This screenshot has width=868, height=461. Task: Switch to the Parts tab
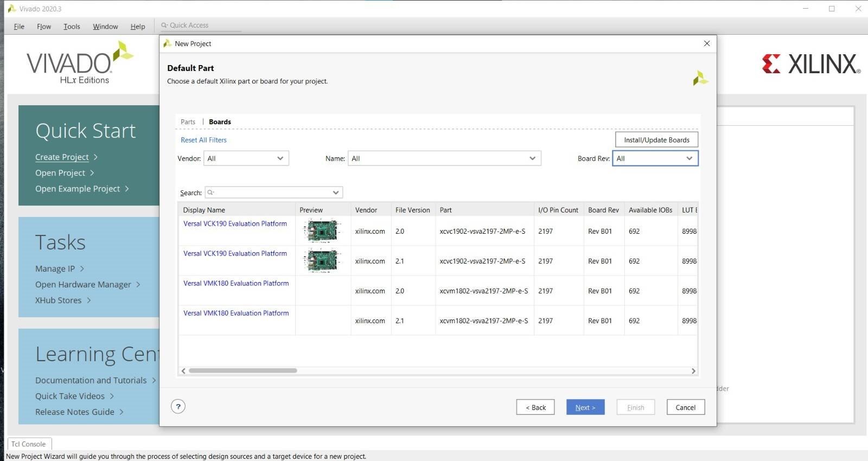(188, 122)
